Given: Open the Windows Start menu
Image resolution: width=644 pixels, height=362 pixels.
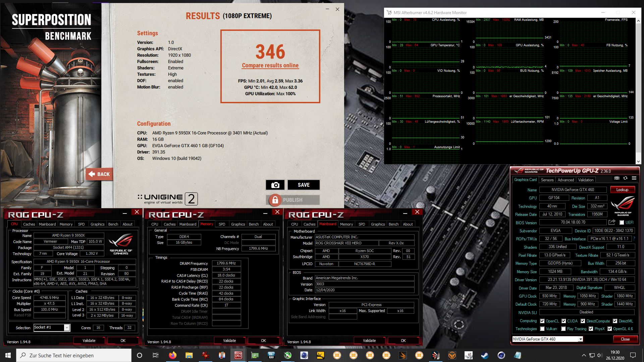Looking at the screenshot, I should pyautogui.click(x=8, y=355).
